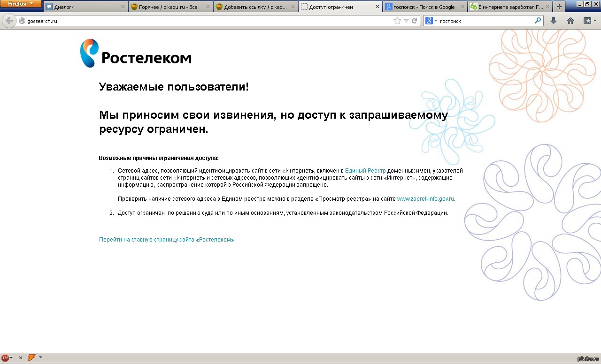
Task: Reload the page with the refresh icon
Action: click(415, 21)
